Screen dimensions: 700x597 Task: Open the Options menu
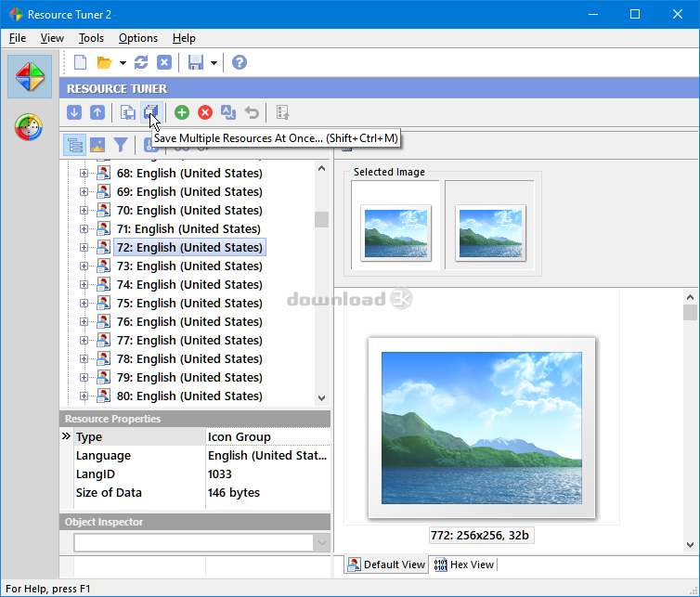pos(138,38)
